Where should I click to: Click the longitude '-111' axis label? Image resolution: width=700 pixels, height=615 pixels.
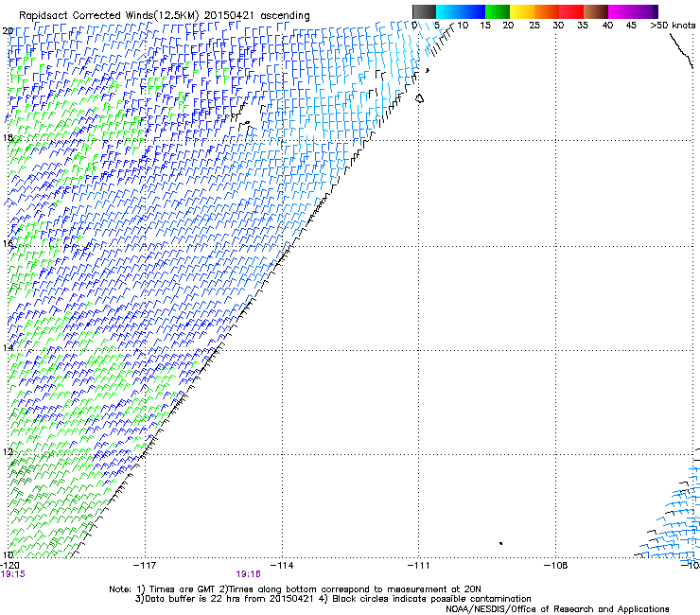(419, 566)
